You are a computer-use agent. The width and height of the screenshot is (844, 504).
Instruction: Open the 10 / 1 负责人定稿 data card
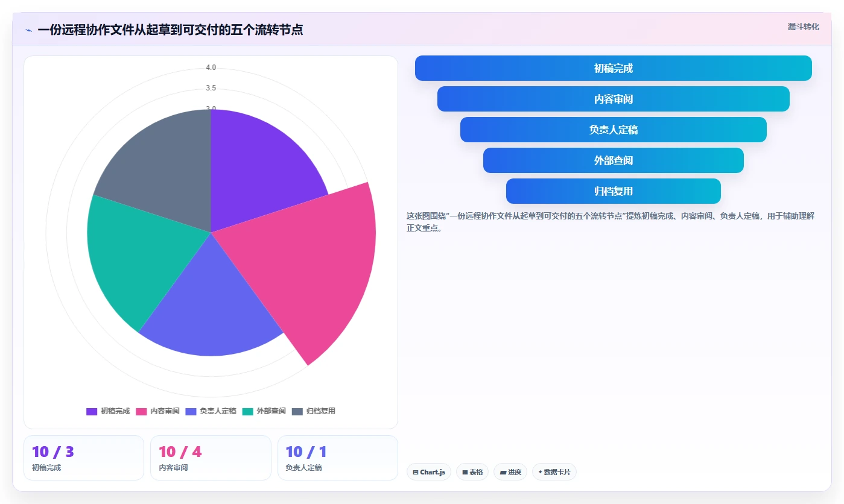coord(338,458)
